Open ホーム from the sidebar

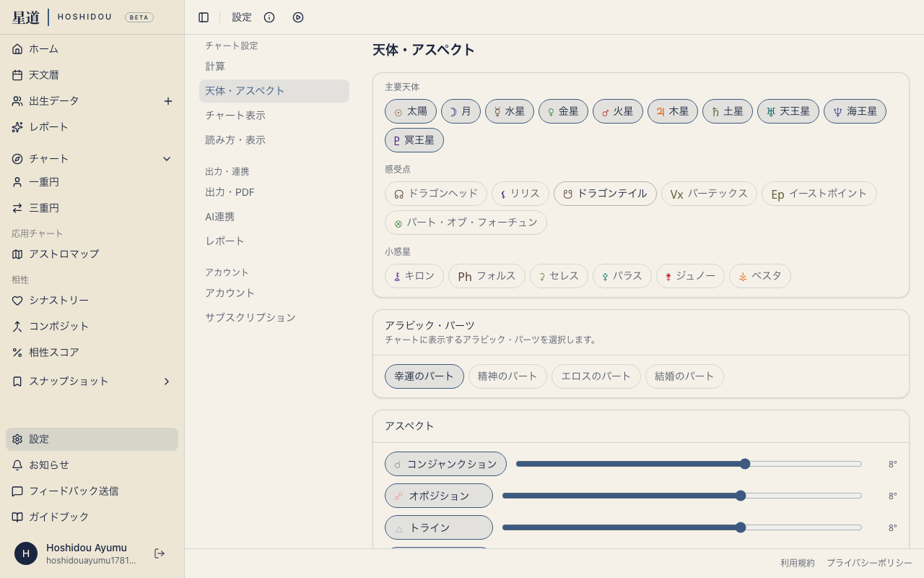(92, 49)
